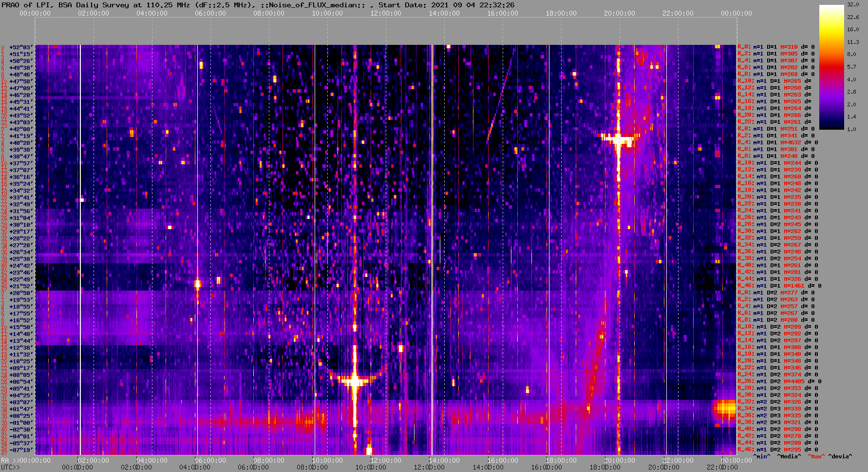Click the '^Media^' legend label

coord(789,456)
